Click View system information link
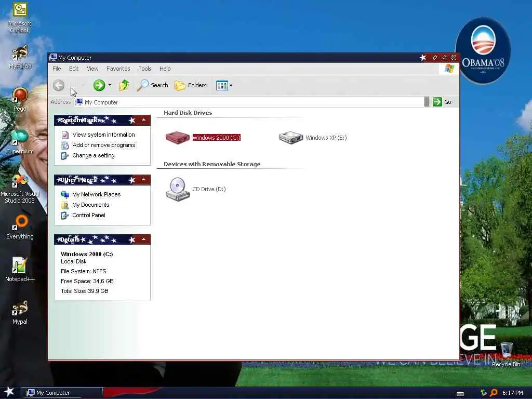This screenshot has height=399, width=532. tap(103, 135)
